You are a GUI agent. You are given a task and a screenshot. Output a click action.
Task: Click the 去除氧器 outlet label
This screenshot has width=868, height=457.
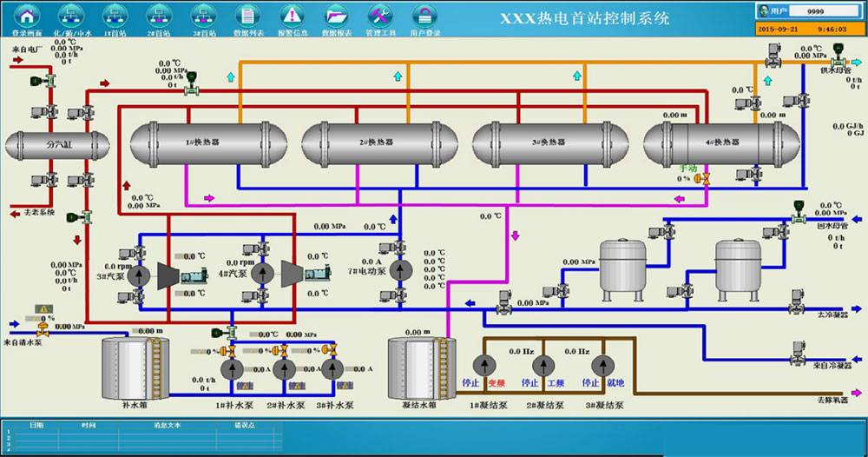click(x=833, y=400)
